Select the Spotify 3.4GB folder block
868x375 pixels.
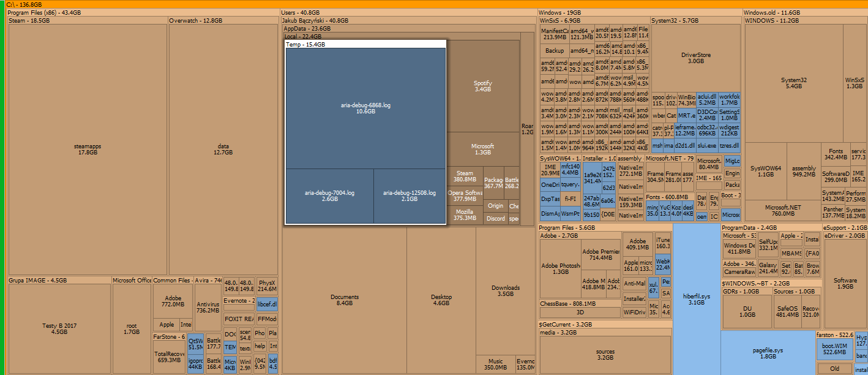click(483, 86)
